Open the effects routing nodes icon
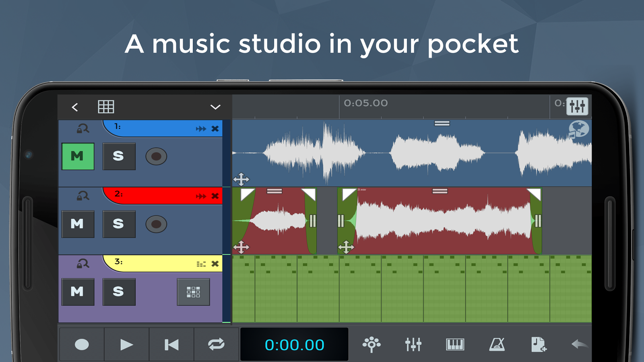Viewport: 644px width, 362px height. (372, 345)
